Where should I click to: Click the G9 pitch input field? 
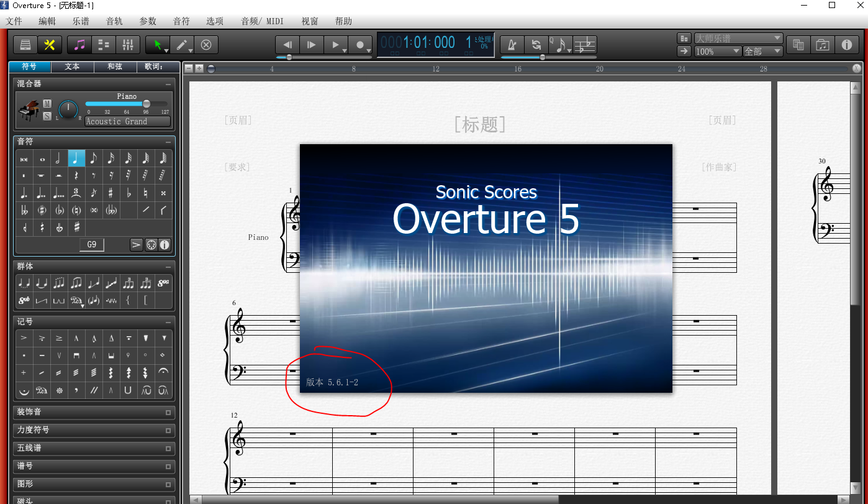(91, 245)
